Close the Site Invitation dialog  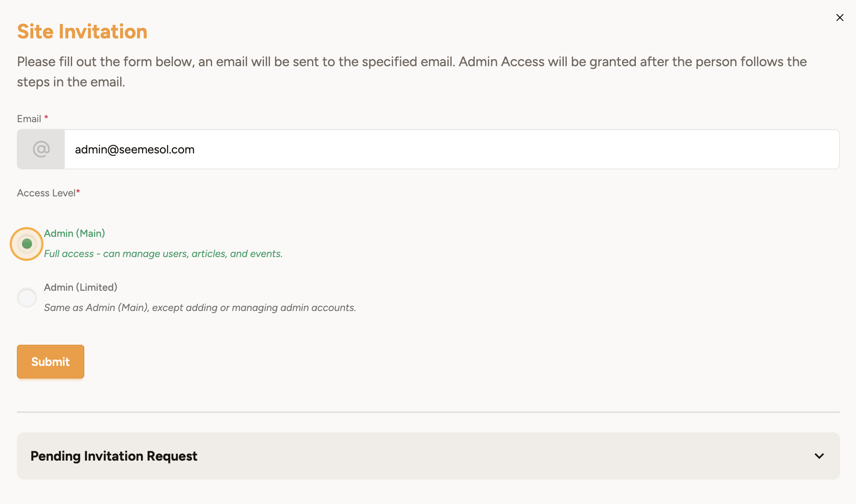tap(840, 17)
